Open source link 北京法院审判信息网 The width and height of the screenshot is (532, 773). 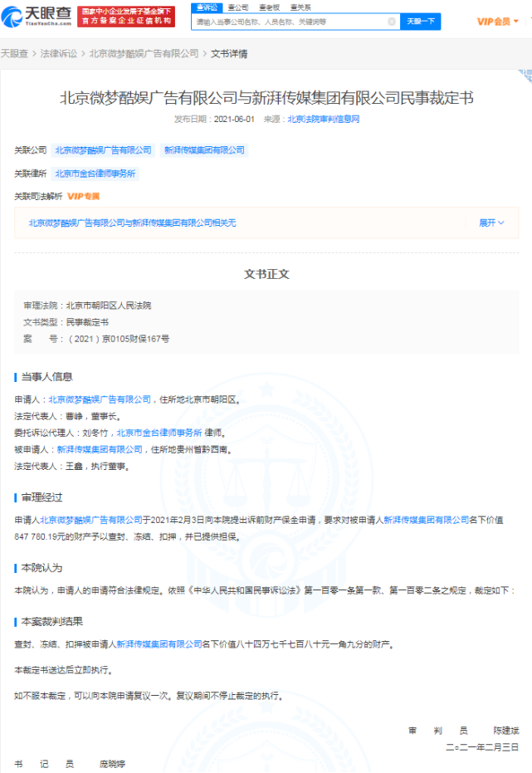pos(324,120)
